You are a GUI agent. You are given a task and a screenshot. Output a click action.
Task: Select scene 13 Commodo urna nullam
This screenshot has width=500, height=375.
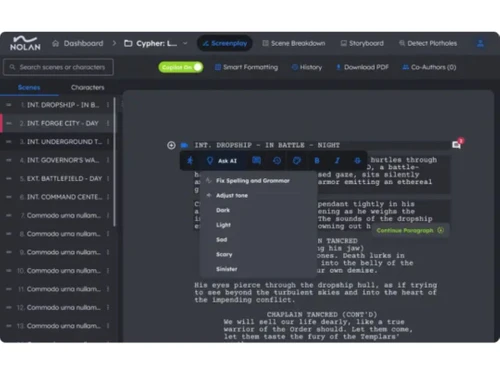[x=59, y=326]
